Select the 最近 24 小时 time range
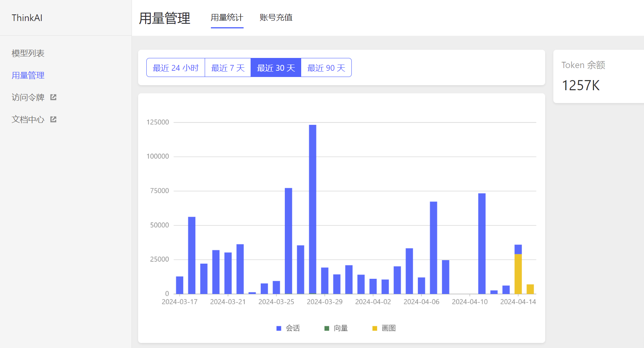 click(175, 68)
